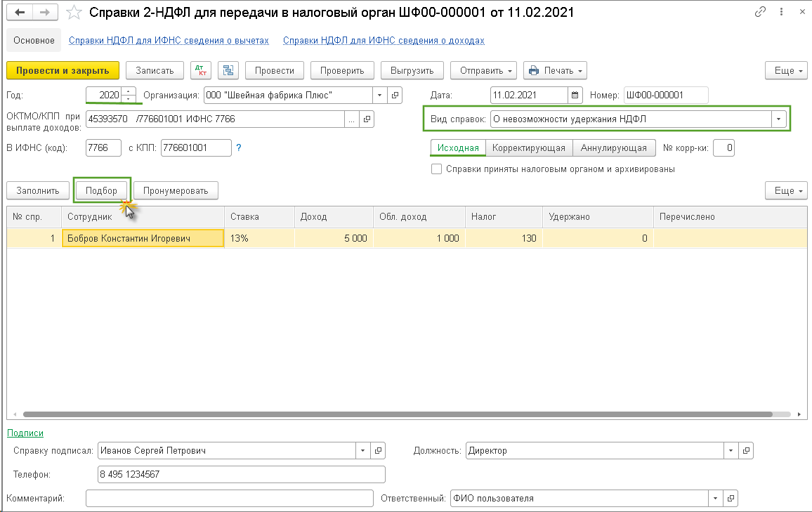
Task: Close the document with the X
Action: coord(802,11)
